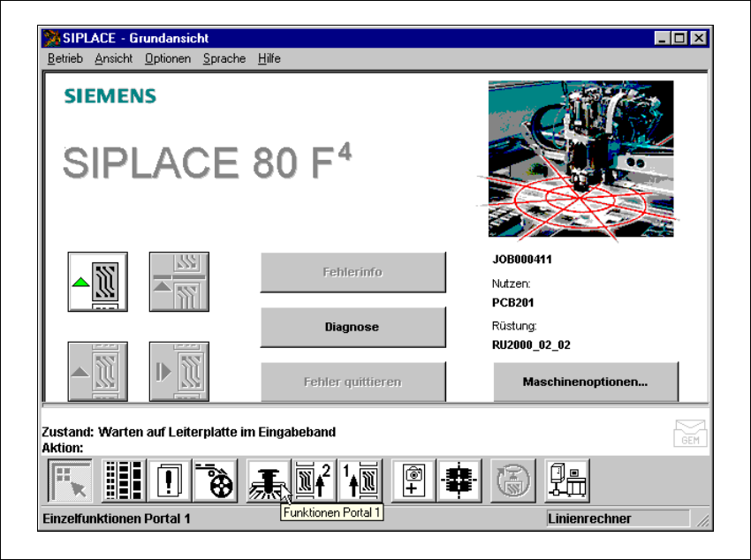The image size is (751, 560).
Task: Click the greyed step-forward board button
Action: coord(179,371)
